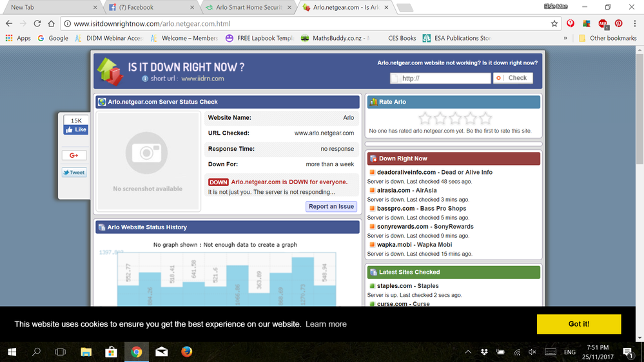Go to browser Home icon
644x362 pixels.
[51, 23]
